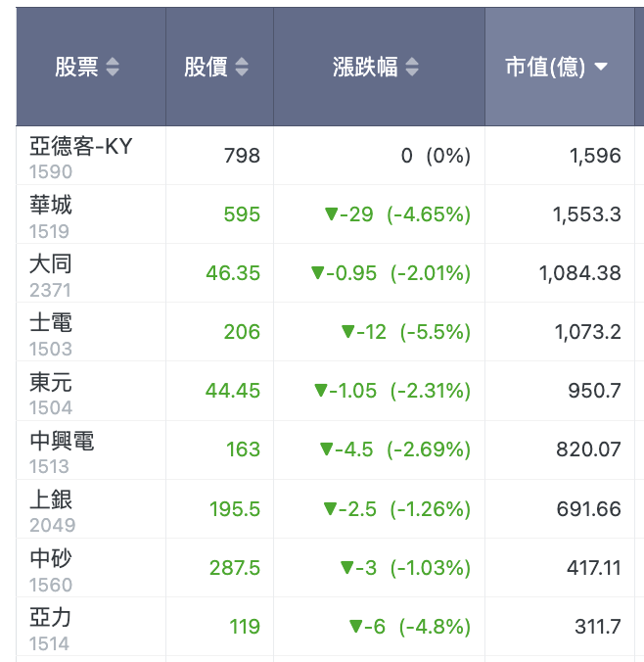
Task: Open the 亞德客-KY stock link
Action: click(80, 146)
